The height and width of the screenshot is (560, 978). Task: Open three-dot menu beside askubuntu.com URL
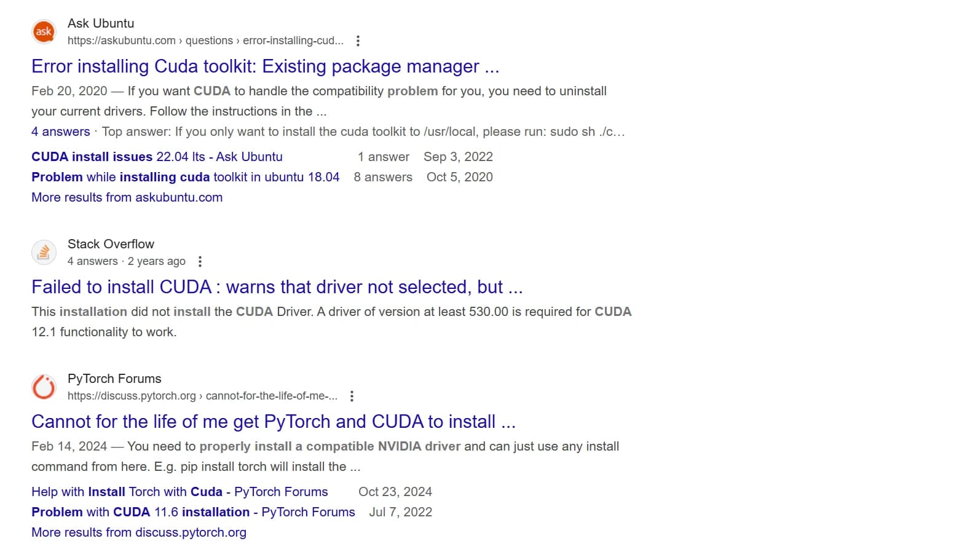(x=358, y=41)
